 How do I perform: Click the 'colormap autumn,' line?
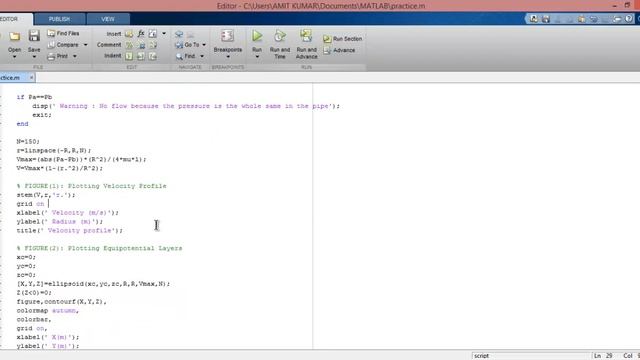[48, 311]
